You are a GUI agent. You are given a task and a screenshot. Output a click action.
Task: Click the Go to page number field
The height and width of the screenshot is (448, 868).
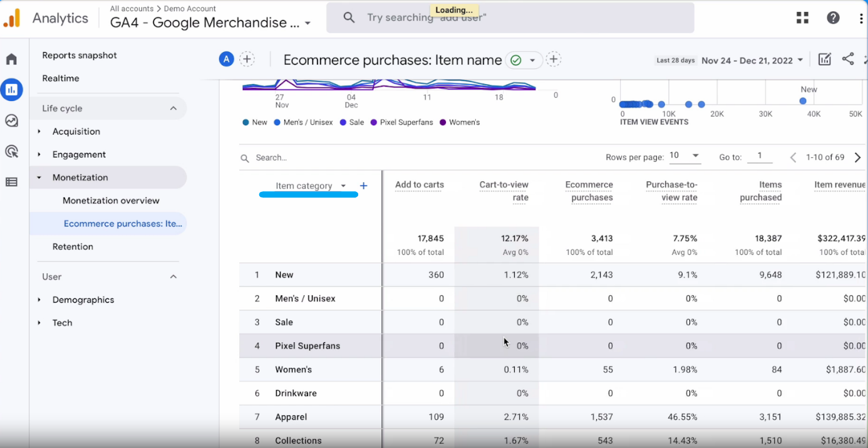click(760, 157)
